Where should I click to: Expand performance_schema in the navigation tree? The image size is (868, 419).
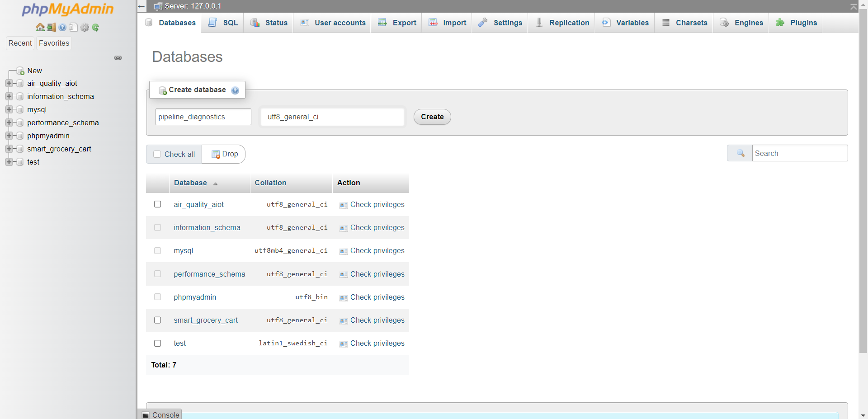pos(9,123)
